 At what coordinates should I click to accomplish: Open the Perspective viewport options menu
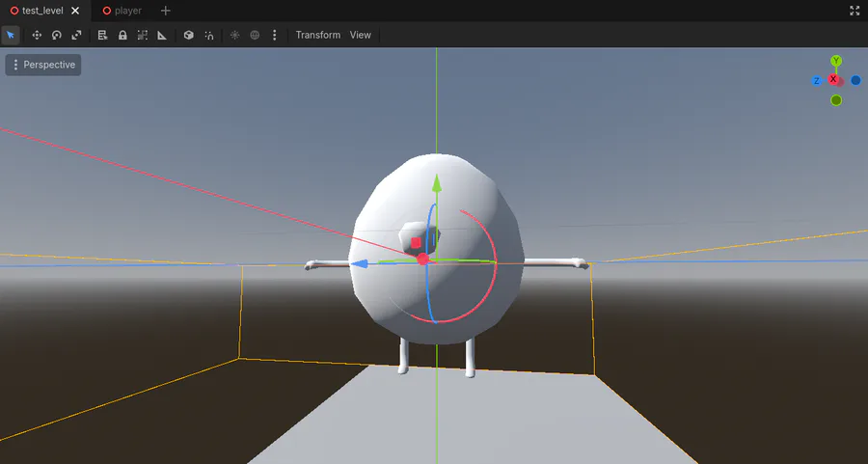click(x=43, y=65)
